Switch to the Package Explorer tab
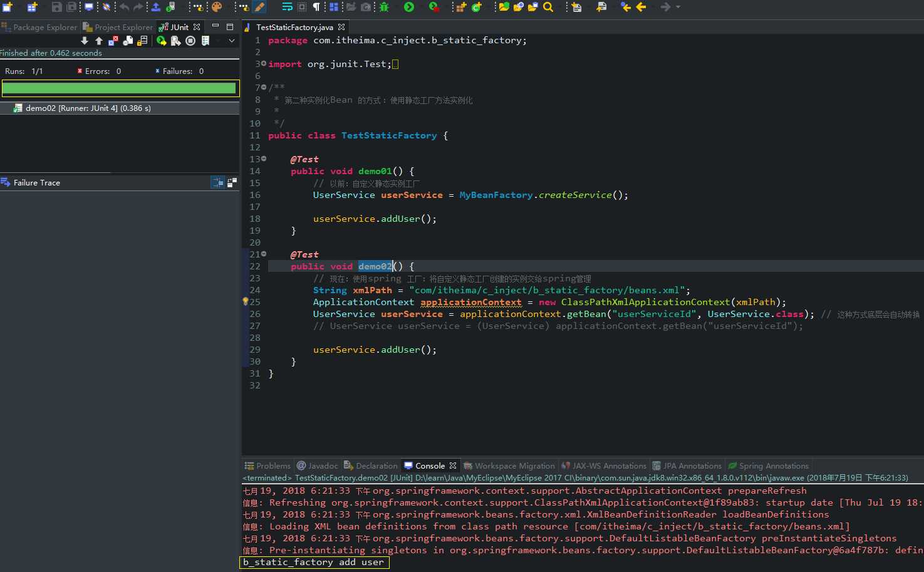Viewport: 924px width, 572px height. pos(39,27)
